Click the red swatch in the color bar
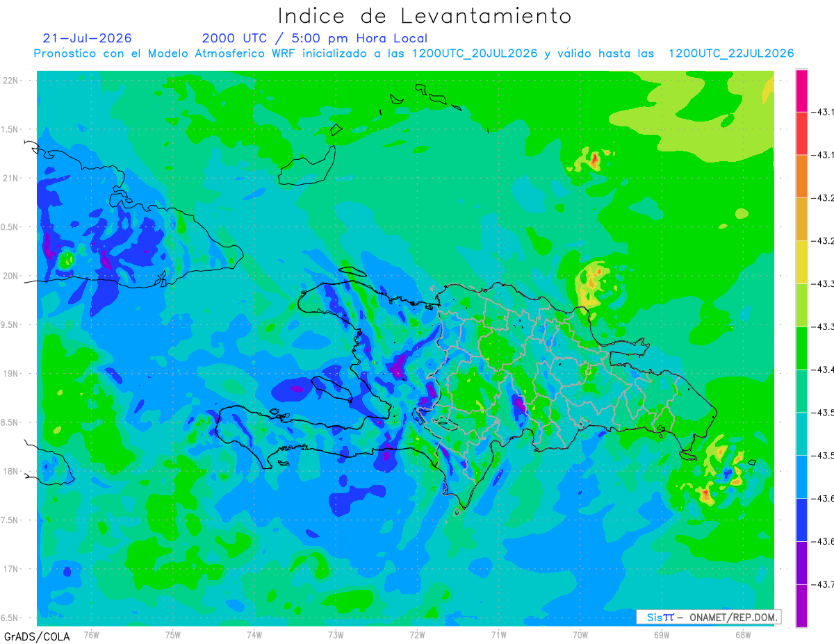The height and width of the screenshot is (644, 834). (x=801, y=133)
